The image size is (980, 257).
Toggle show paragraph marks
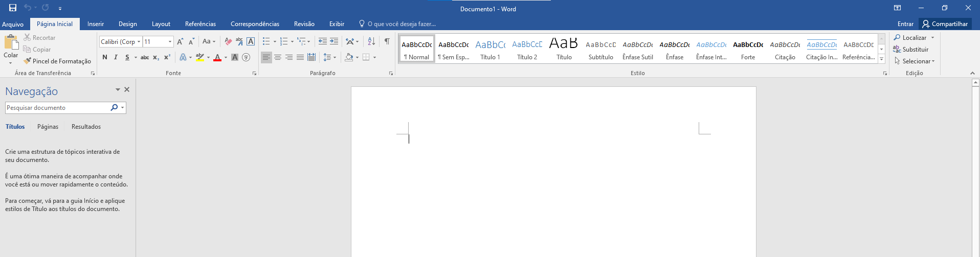(387, 42)
